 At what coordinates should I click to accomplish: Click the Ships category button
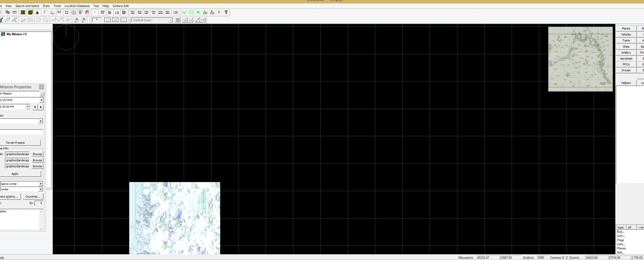point(626,47)
